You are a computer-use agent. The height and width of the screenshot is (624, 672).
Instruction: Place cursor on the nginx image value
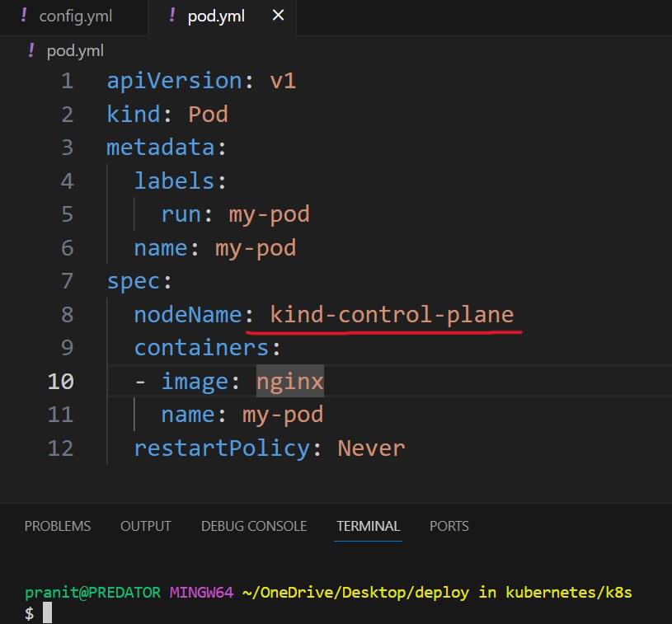click(x=289, y=381)
